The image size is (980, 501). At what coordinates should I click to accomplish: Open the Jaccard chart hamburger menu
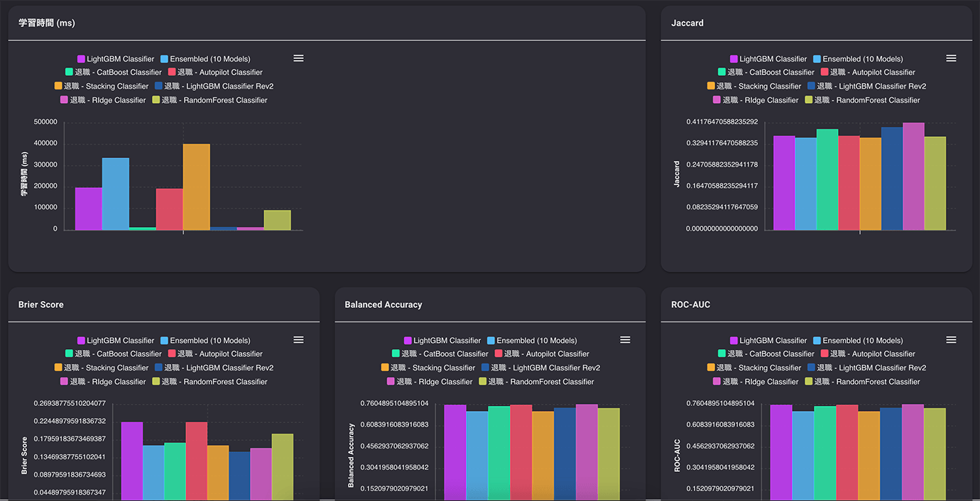(x=951, y=58)
